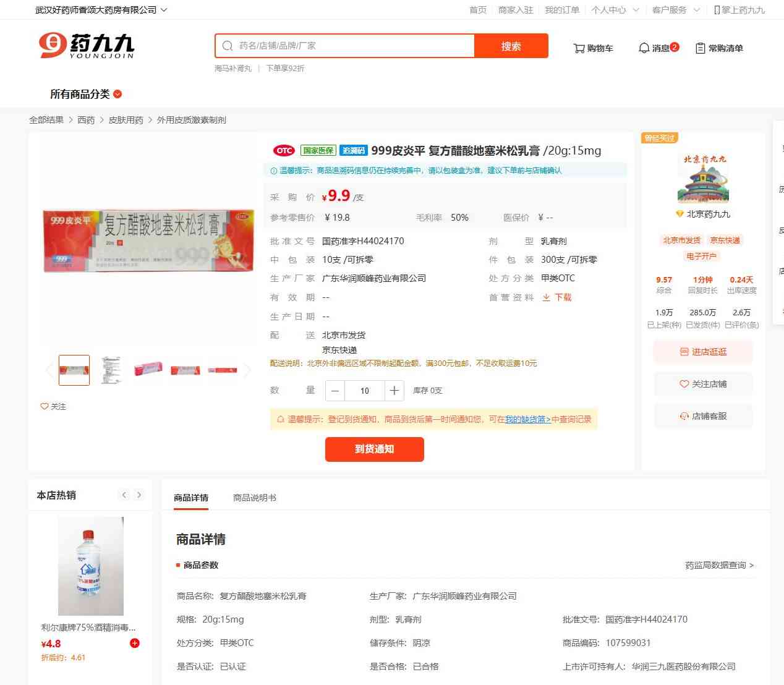Viewport: 784px width, 685px height.
Task: Increase the quantity with the plus button
Action: point(394,391)
